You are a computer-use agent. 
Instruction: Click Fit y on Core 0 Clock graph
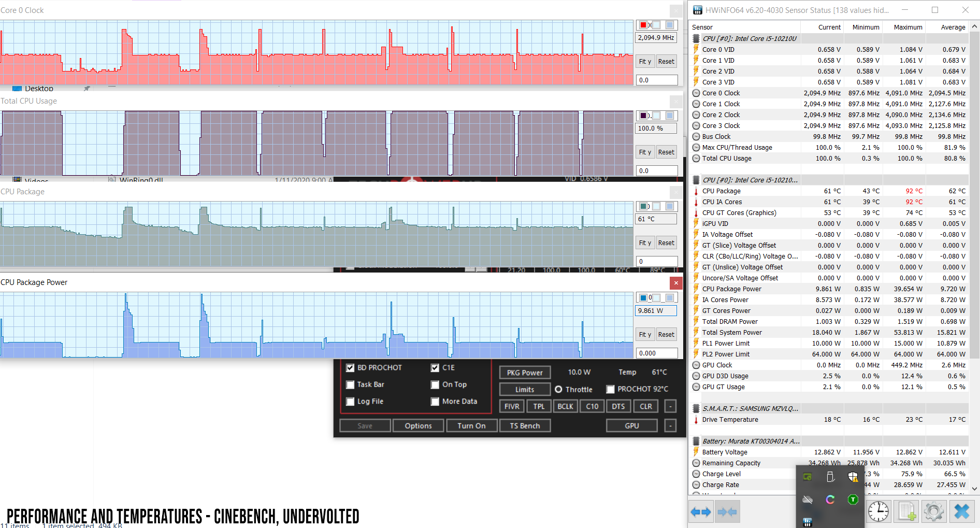coord(645,61)
